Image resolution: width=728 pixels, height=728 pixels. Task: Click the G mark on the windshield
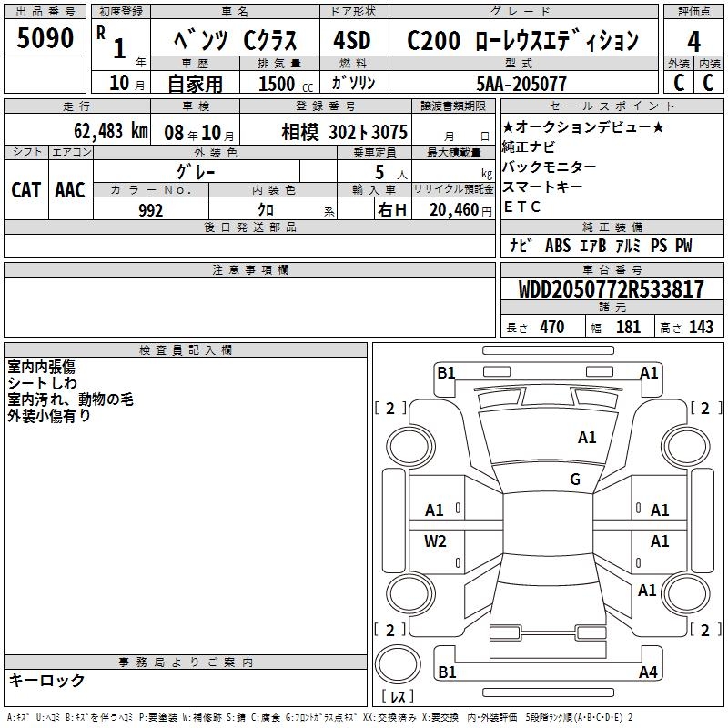574,480
